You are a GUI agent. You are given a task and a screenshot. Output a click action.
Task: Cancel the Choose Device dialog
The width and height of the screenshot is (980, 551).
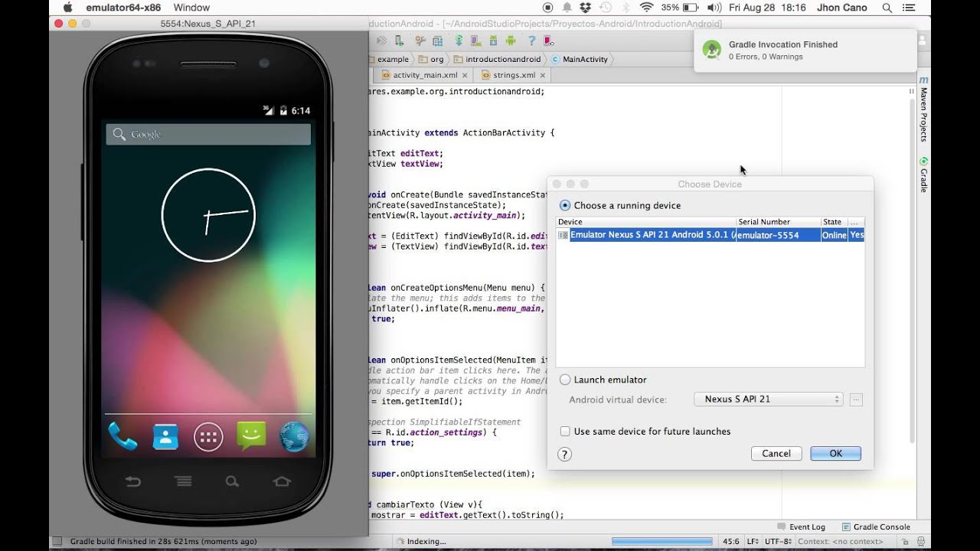pos(776,454)
